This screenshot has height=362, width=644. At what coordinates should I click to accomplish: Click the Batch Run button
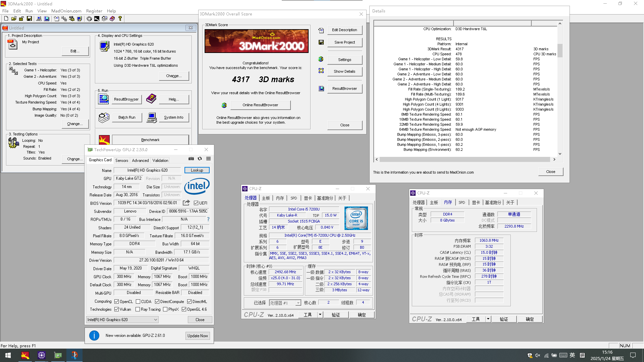pyautogui.click(x=127, y=118)
